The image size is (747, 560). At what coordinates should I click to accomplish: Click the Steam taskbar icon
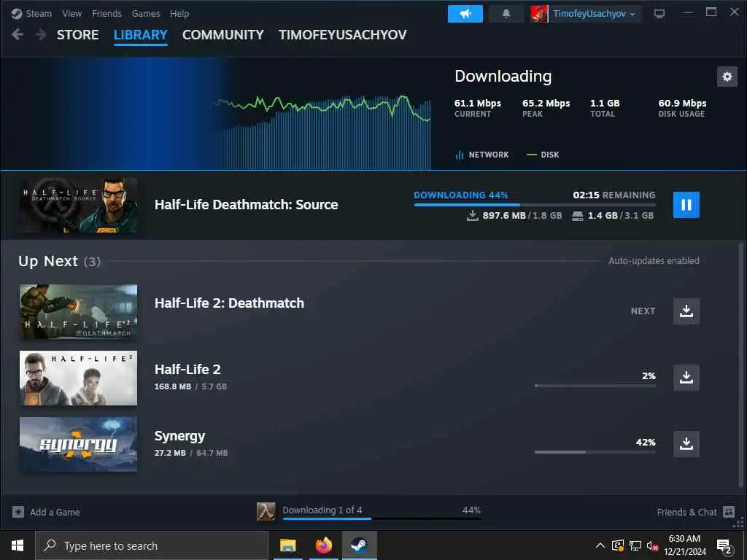359,545
